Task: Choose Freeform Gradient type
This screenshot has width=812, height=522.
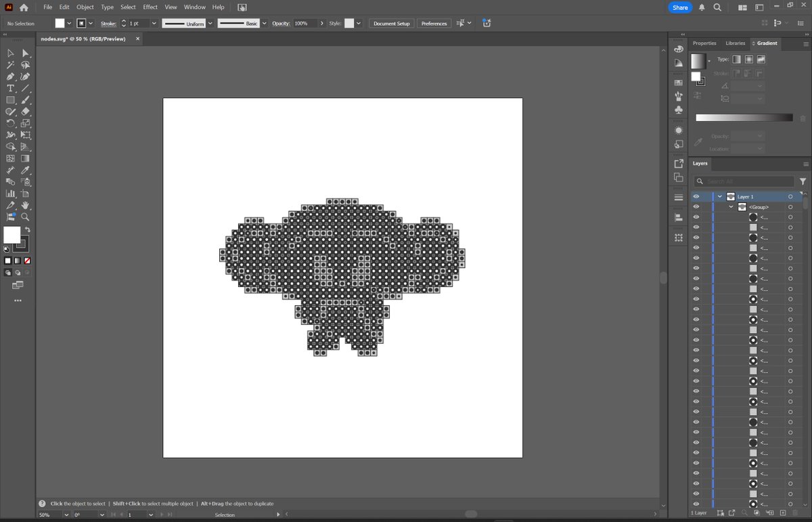Action: (x=761, y=60)
